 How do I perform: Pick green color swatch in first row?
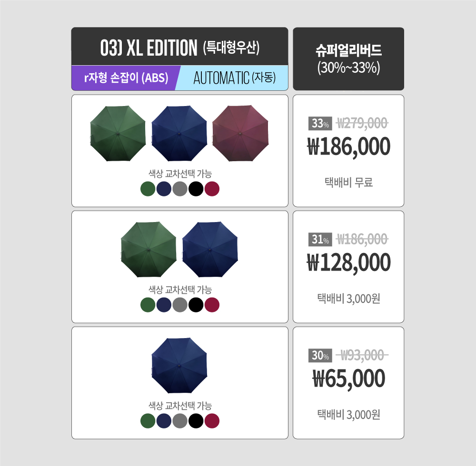click(x=148, y=189)
